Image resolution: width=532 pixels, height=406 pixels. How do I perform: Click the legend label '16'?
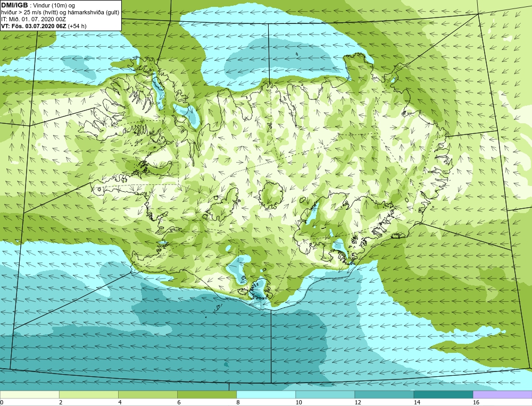pyautogui.click(x=476, y=402)
